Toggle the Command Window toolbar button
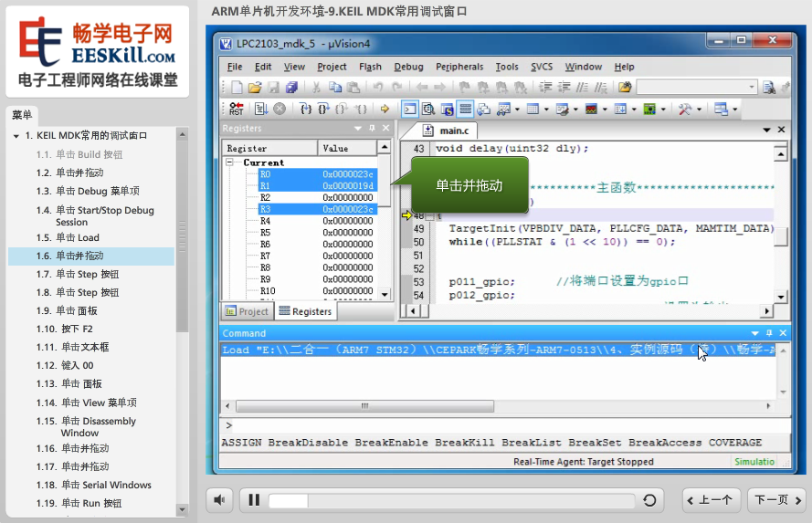 (x=409, y=109)
